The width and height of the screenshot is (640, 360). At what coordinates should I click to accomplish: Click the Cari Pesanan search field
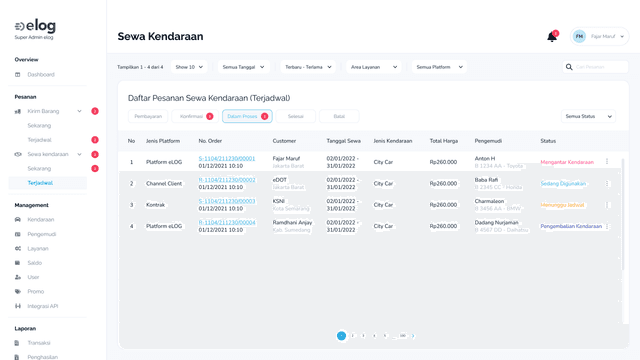pyautogui.click(x=595, y=67)
